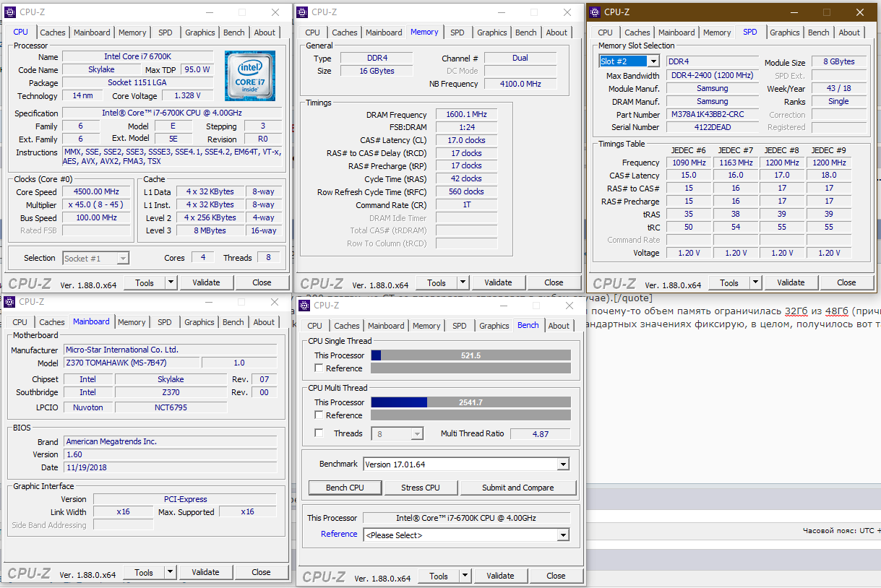The width and height of the screenshot is (881, 588).
Task: Open SPD tab in the Memory window
Action: [457, 33]
